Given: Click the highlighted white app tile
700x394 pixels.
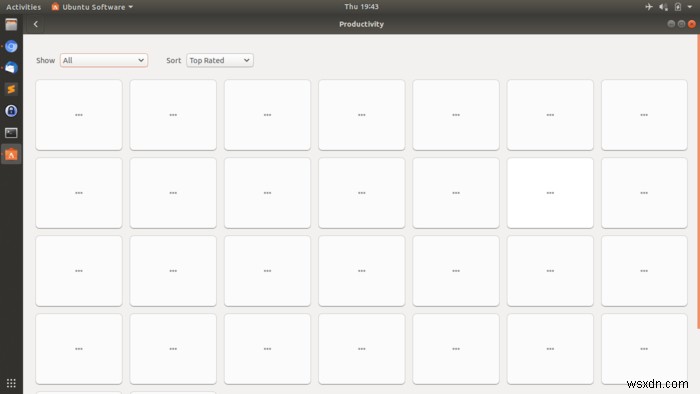Looking at the screenshot, I should [550, 193].
